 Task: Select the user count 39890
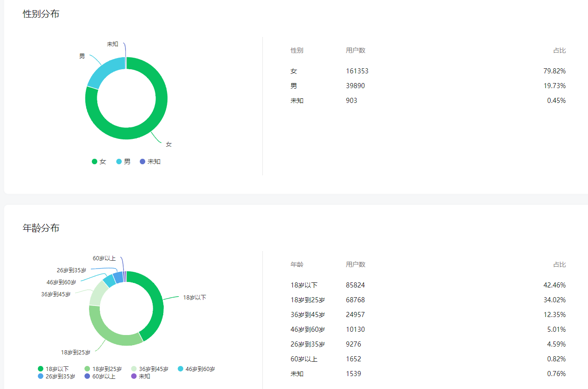pyautogui.click(x=355, y=86)
